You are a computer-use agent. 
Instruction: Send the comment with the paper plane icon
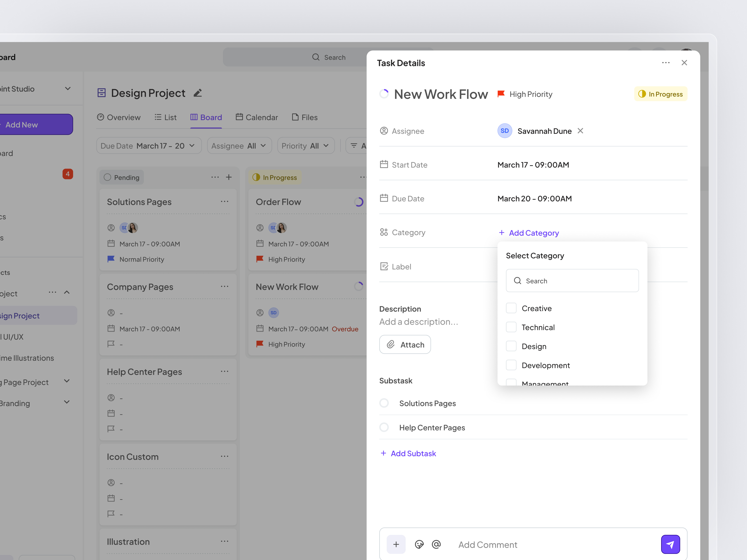click(x=671, y=544)
